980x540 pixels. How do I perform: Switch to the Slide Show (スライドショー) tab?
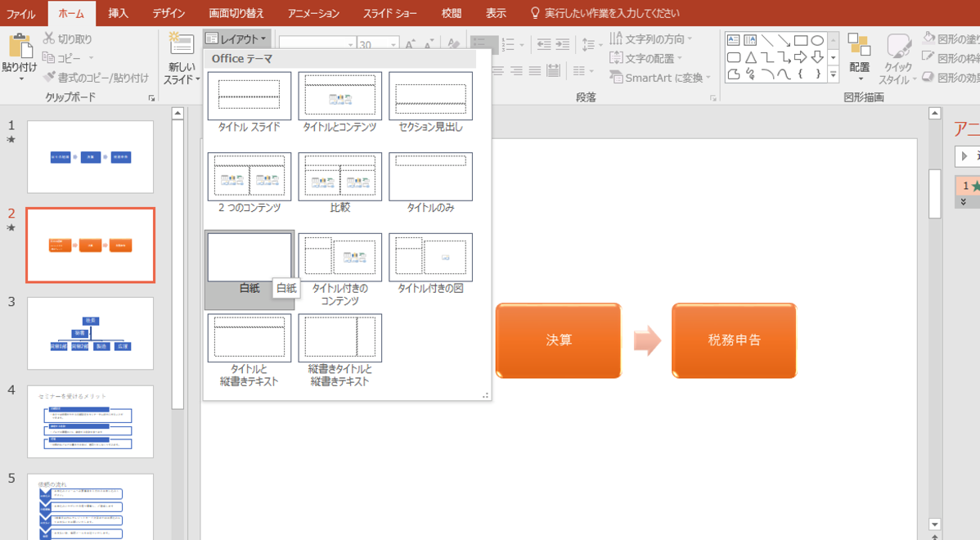[x=390, y=13]
